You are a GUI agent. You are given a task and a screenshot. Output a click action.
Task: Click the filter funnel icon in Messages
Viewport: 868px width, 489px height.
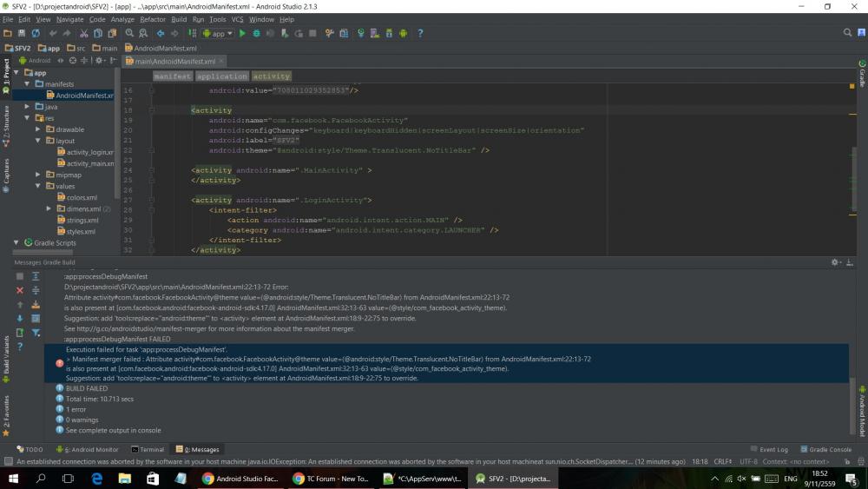tap(36, 333)
